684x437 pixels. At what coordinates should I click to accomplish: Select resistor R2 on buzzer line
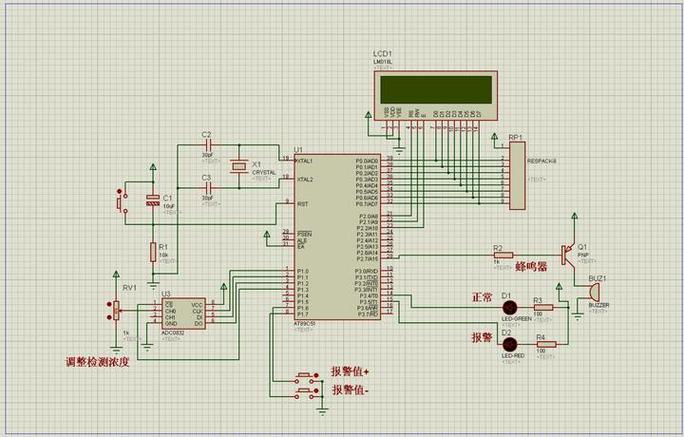tap(503, 256)
